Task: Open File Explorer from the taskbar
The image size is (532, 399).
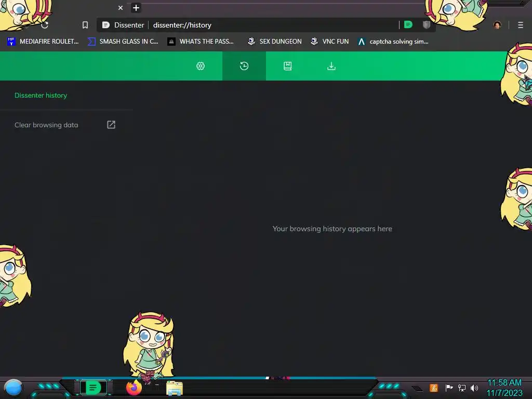Action: 175,388
